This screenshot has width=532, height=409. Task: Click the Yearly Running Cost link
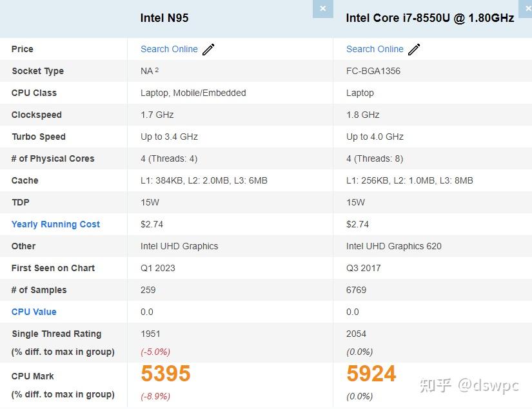(55, 224)
